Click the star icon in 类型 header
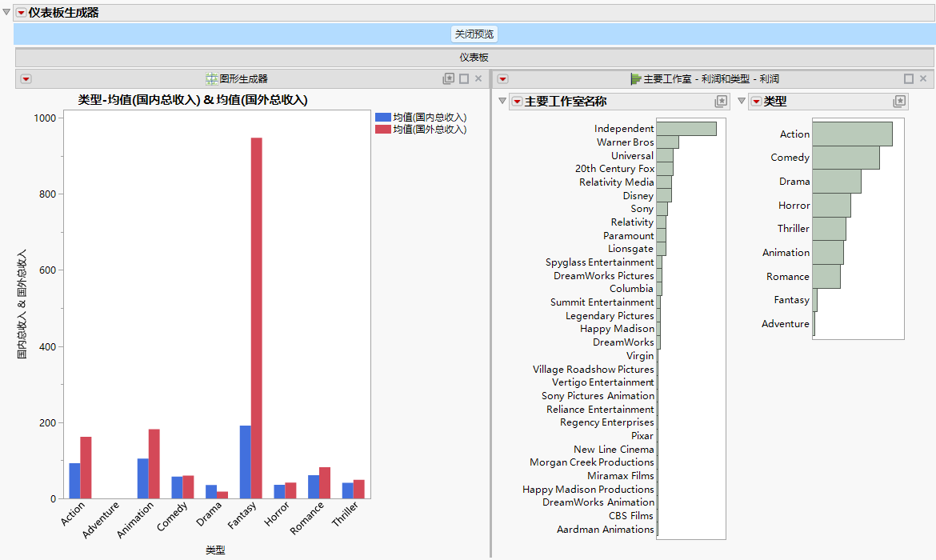Screen dimensions: 936x560 899,102
